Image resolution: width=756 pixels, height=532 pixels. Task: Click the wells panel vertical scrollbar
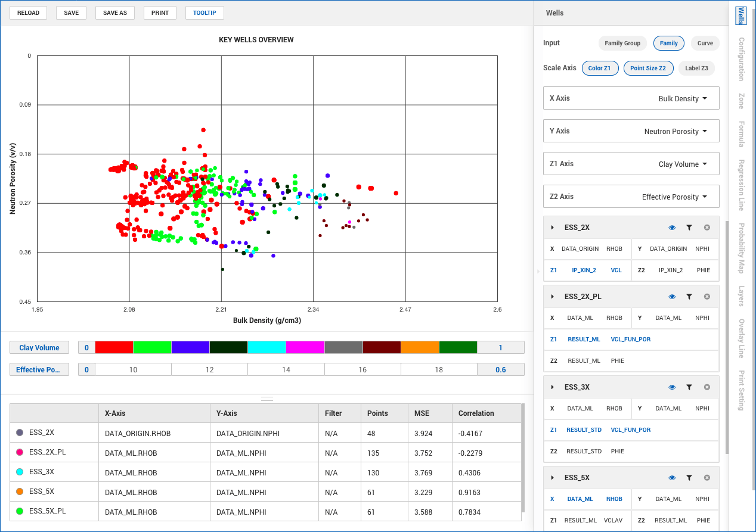point(726,337)
